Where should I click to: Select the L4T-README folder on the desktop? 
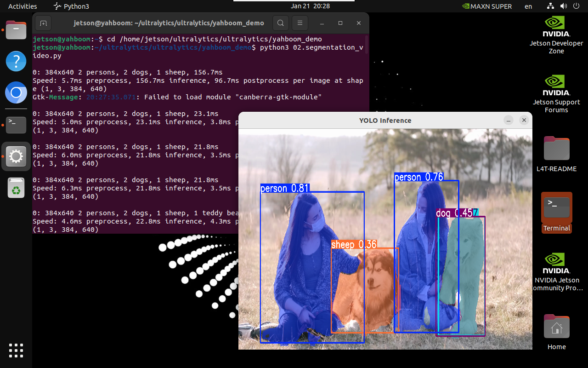(556, 154)
